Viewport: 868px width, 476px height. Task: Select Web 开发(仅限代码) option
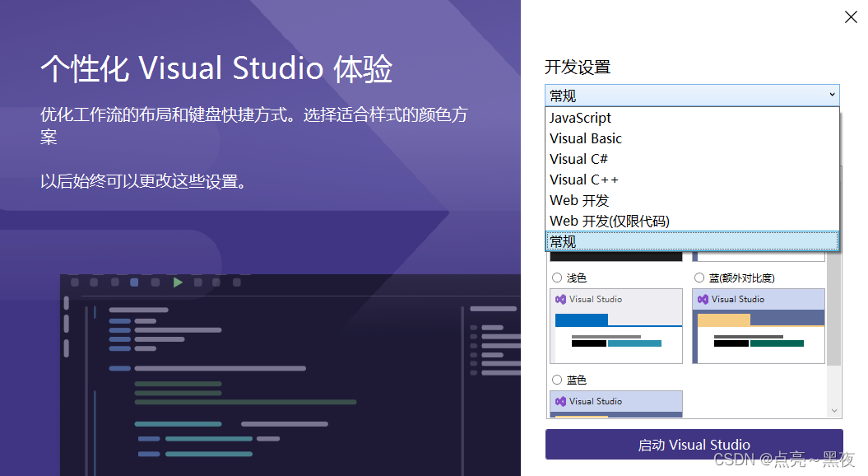(692, 221)
